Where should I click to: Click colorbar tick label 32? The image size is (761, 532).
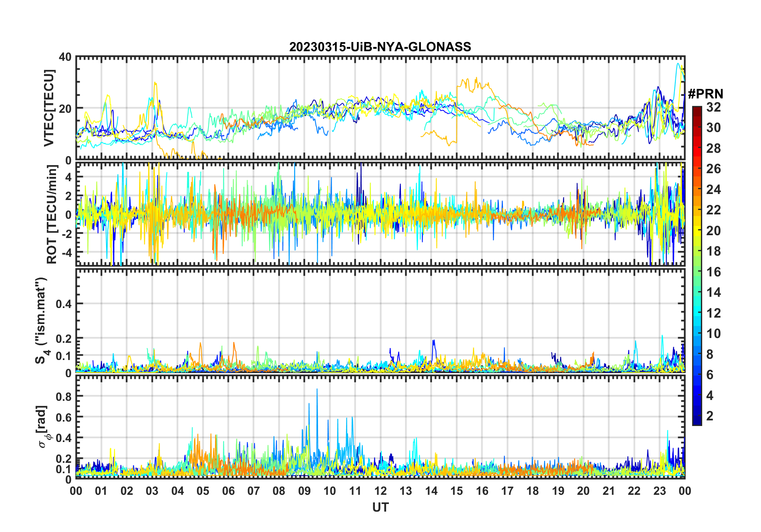tap(713, 107)
